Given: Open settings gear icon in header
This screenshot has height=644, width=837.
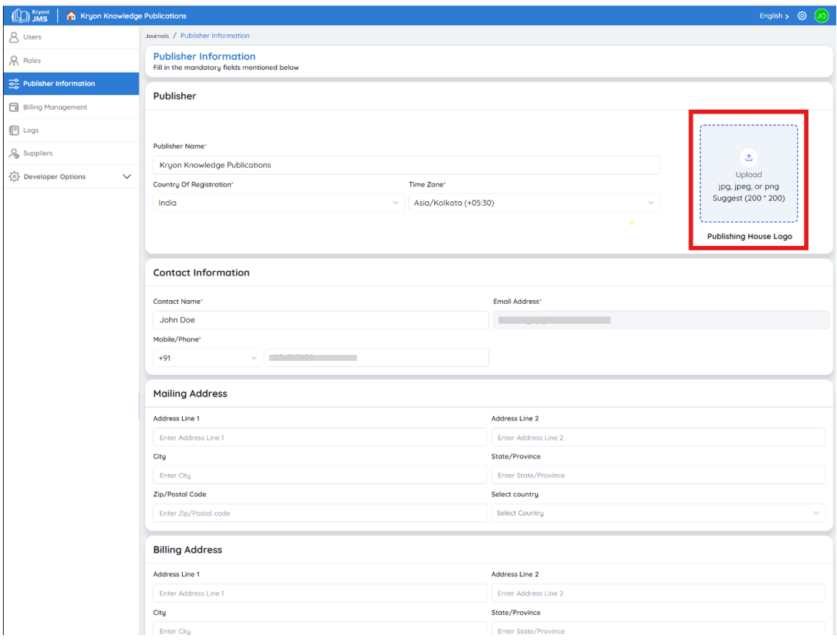Looking at the screenshot, I should [802, 16].
